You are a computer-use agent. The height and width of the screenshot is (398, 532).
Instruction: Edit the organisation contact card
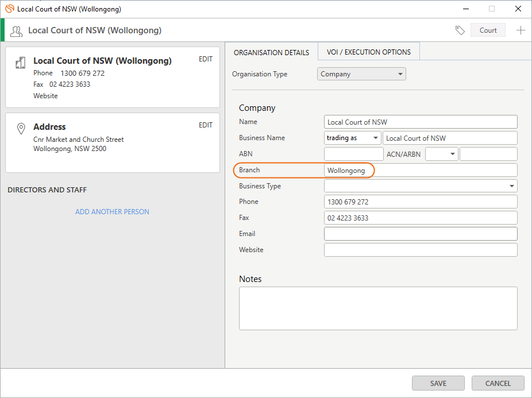pyautogui.click(x=206, y=59)
